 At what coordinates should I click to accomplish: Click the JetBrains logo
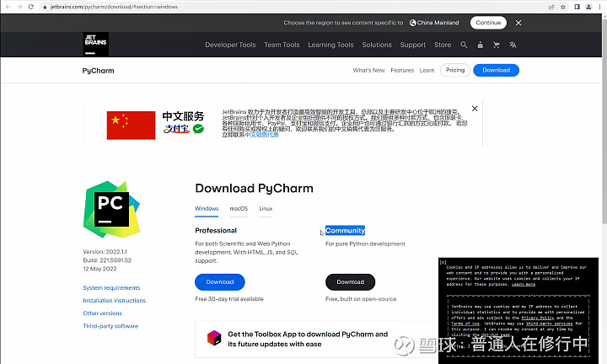(95, 45)
